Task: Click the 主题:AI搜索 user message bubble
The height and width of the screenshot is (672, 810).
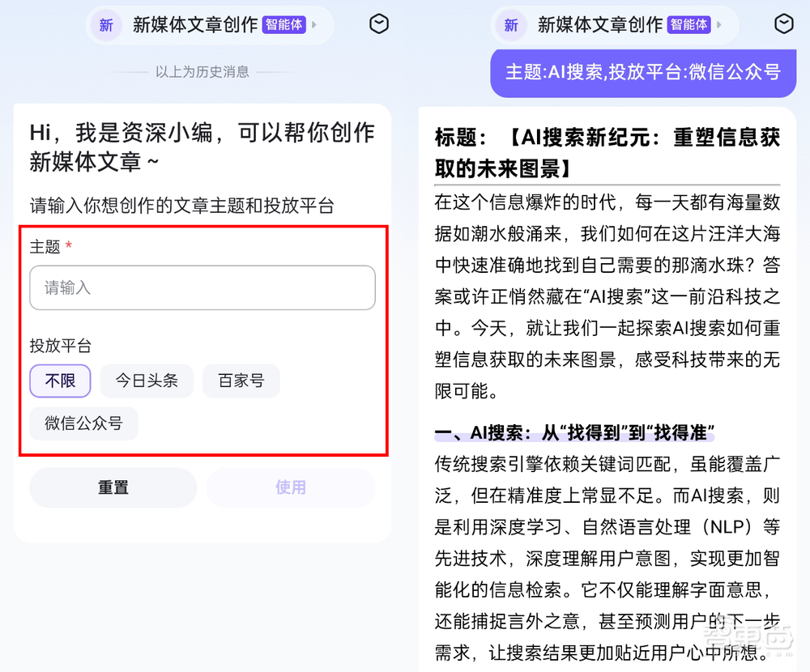Action: [643, 73]
